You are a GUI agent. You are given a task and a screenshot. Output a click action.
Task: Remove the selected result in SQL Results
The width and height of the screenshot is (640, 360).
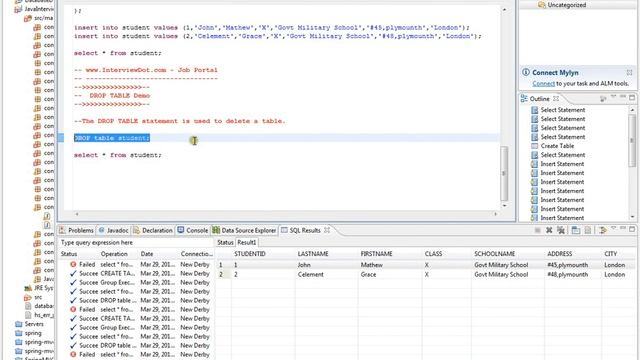click(549, 231)
